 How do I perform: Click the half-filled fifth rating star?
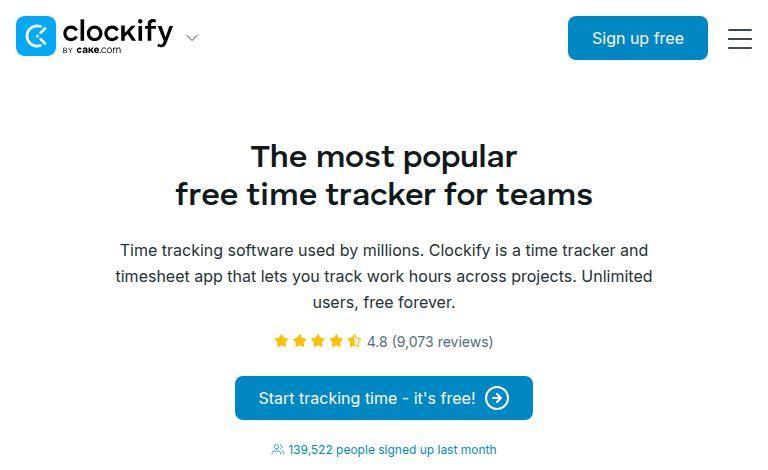[x=354, y=341]
